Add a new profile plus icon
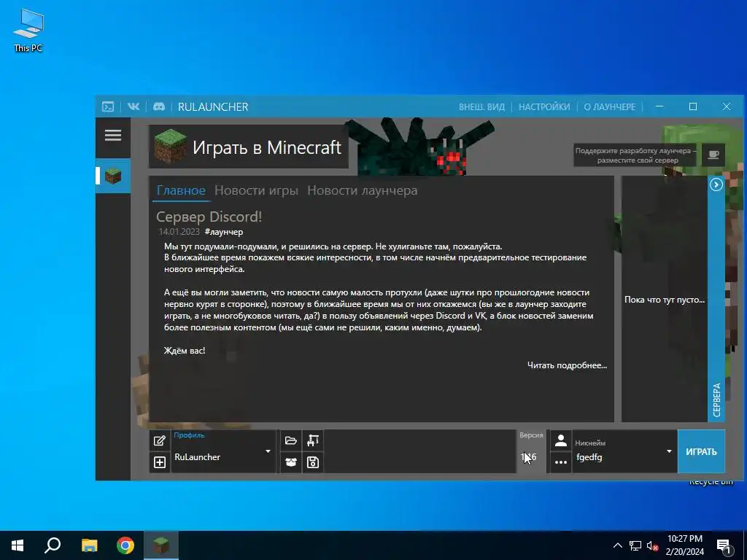Viewport: 747px width, 560px height. (160, 462)
